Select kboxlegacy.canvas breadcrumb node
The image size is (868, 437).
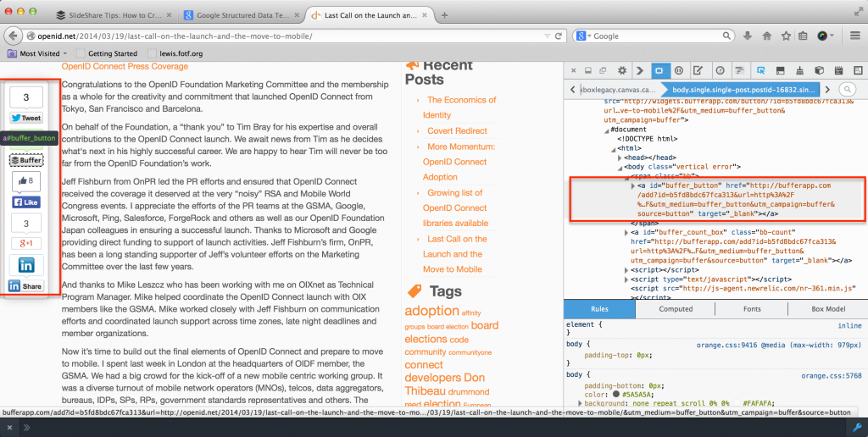[x=616, y=89]
